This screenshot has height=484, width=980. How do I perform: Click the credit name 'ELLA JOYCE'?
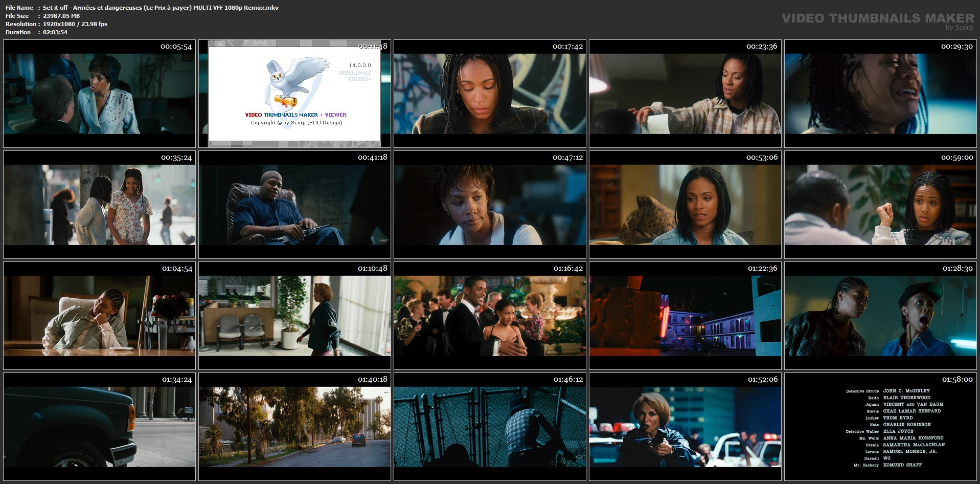click(898, 431)
